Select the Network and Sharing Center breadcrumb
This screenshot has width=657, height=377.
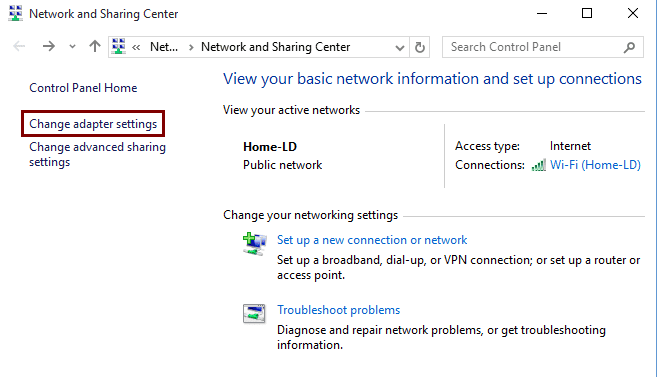tap(275, 47)
